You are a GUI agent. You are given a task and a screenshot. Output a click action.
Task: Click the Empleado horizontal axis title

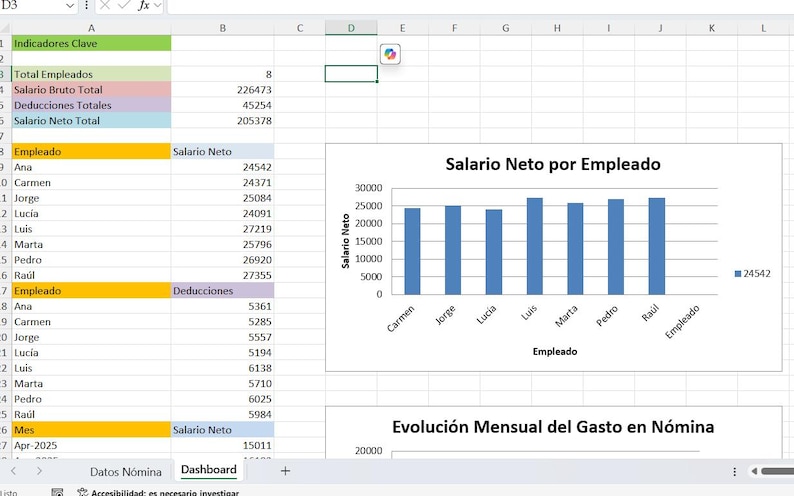pos(555,351)
